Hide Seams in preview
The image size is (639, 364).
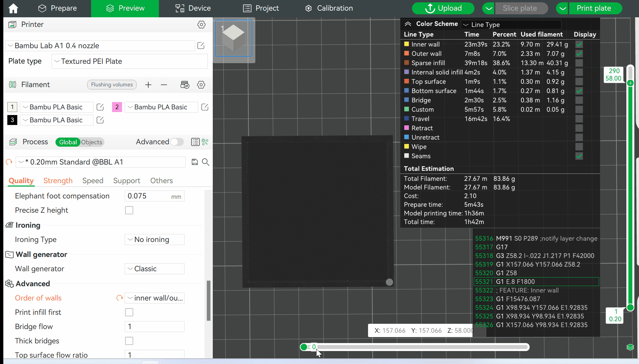coord(579,156)
